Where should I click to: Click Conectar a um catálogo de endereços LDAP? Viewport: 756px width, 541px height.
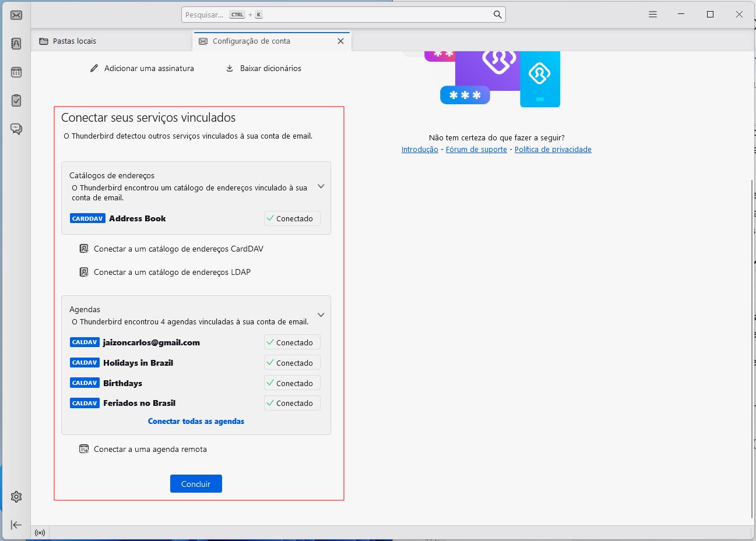coord(165,272)
